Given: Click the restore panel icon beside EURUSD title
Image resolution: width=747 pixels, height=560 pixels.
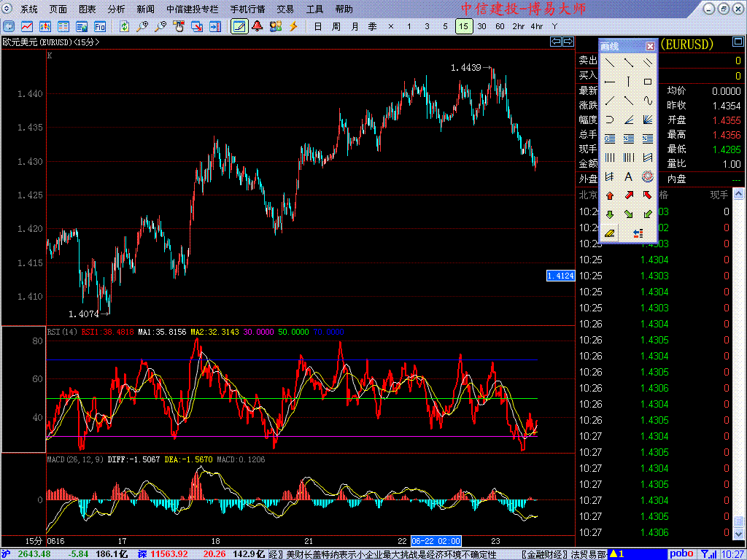Looking at the screenshot, I should [738, 42].
